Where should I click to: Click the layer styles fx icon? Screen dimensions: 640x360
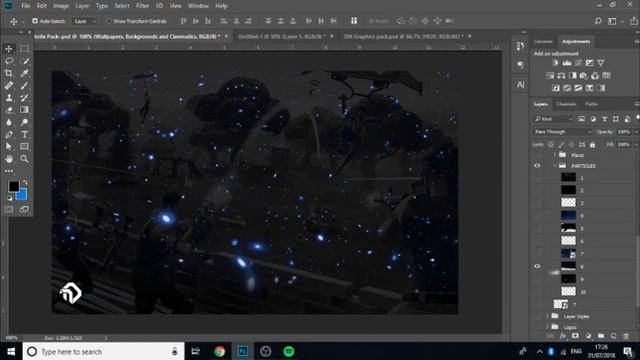click(x=563, y=336)
